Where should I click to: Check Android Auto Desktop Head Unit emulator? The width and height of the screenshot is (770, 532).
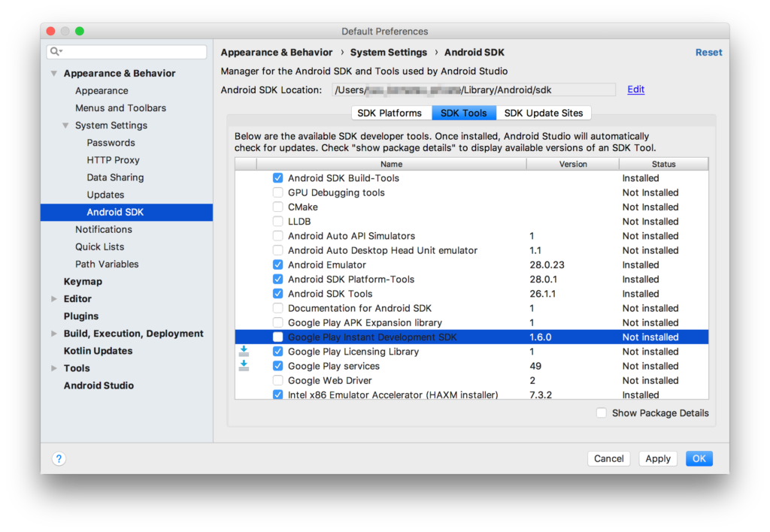pos(278,250)
